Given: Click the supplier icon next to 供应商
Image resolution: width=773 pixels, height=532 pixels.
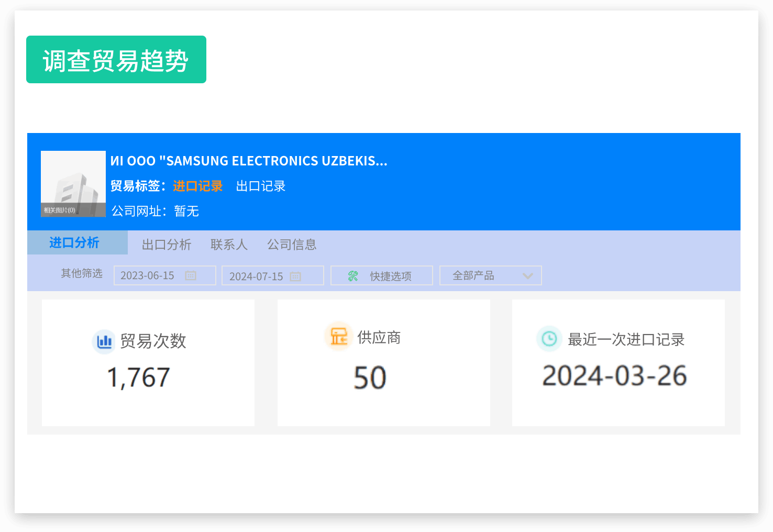Looking at the screenshot, I should coord(339,336).
